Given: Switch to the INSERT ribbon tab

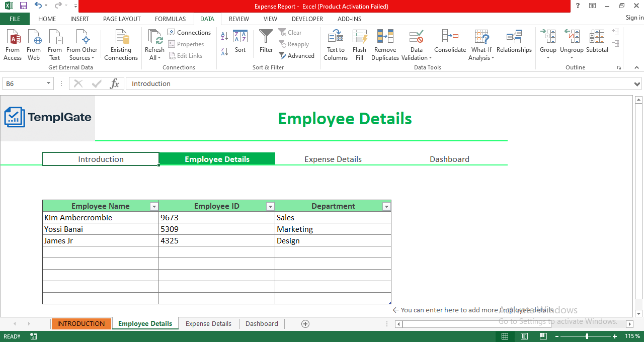Looking at the screenshot, I should point(79,19).
